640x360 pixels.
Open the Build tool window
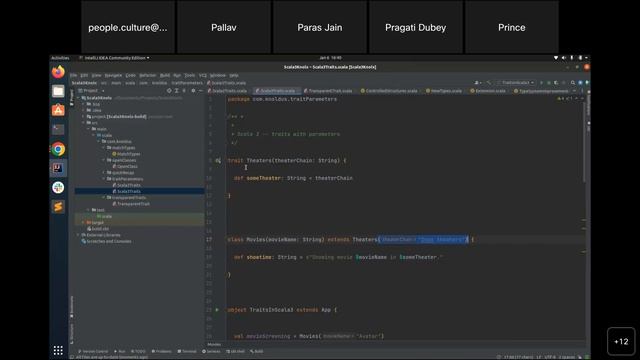[x=257, y=351]
